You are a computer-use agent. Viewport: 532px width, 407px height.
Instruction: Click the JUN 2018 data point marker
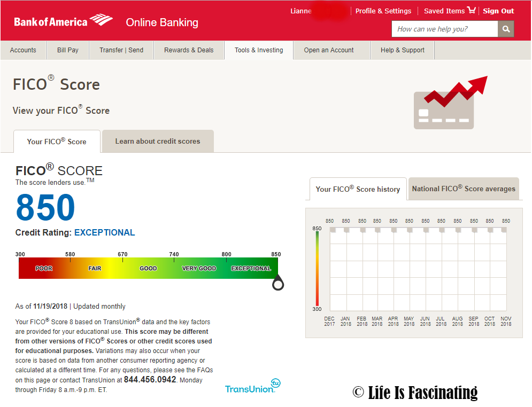(426, 230)
